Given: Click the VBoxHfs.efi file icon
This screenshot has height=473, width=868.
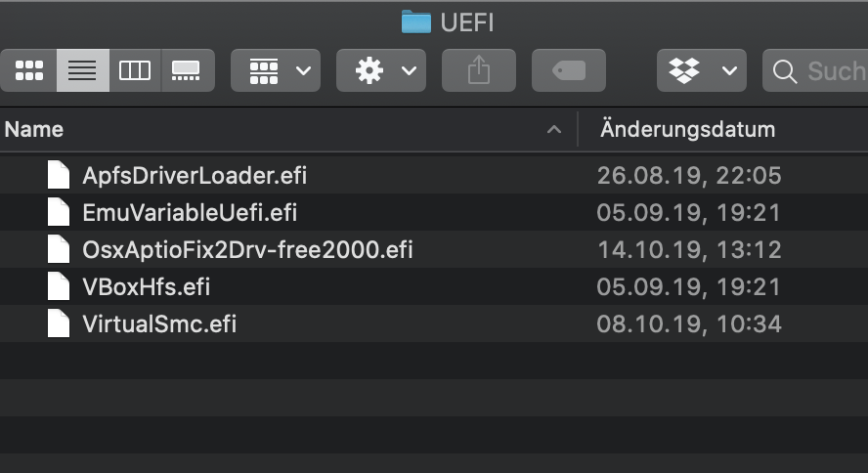Looking at the screenshot, I should [x=60, y=287].
